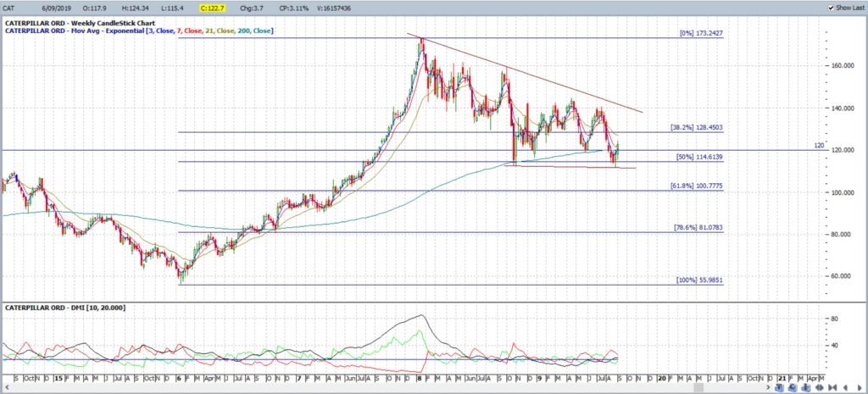Click the O:117.9 open value
This screenshot has height=394, width=868.
coord(95,8)
